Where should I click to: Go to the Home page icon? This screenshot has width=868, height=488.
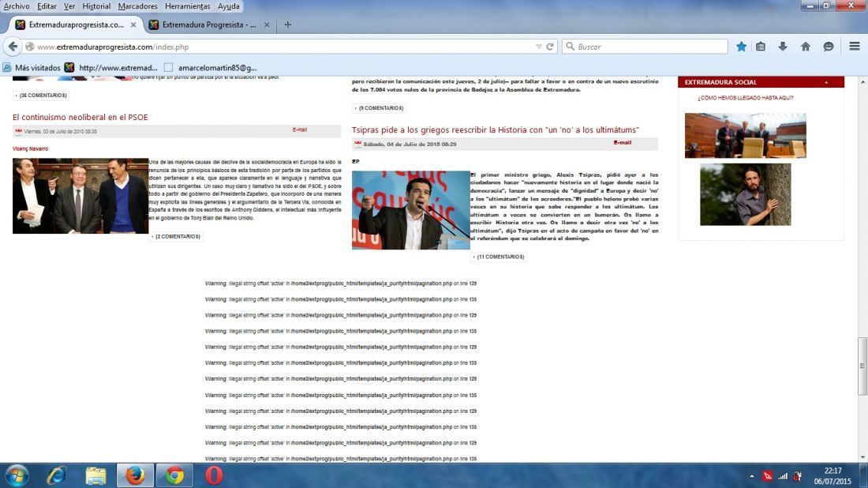(x=806, y=47)
